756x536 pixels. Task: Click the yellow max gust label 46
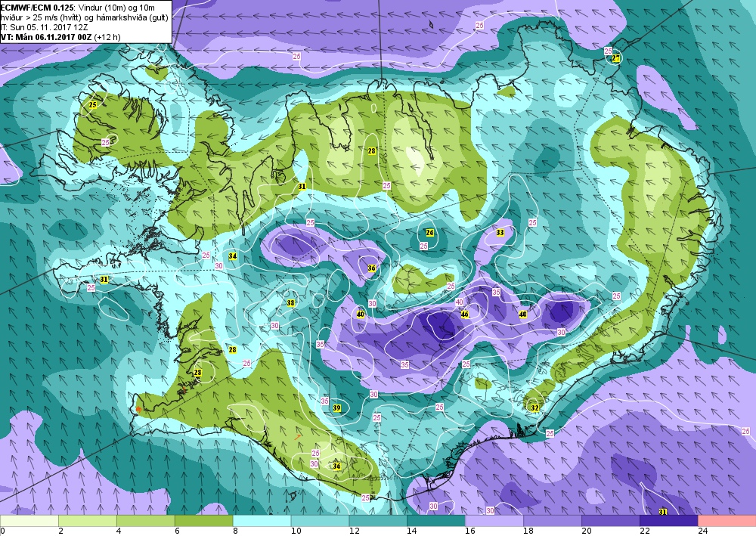465,314
